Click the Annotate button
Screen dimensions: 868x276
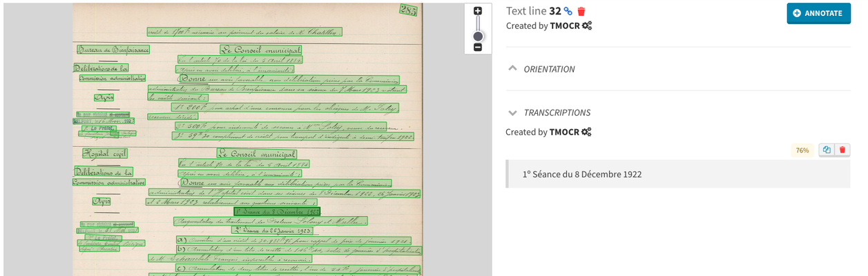click(x=818, y=13)
